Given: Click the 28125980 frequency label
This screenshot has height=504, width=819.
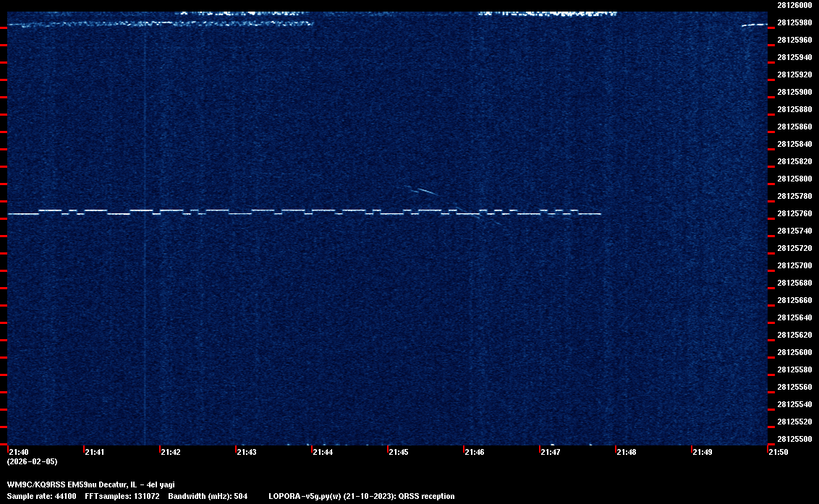Looking at the screenshot, I should coord(794,22).
